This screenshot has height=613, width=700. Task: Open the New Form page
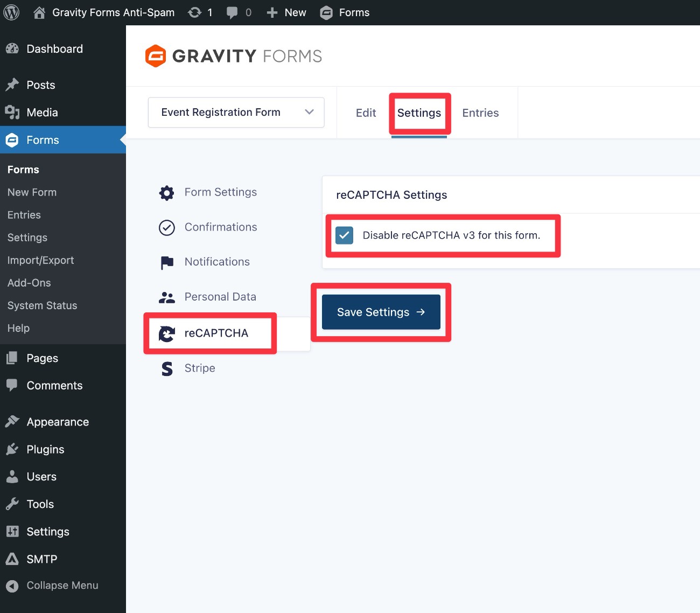(32, 192)
